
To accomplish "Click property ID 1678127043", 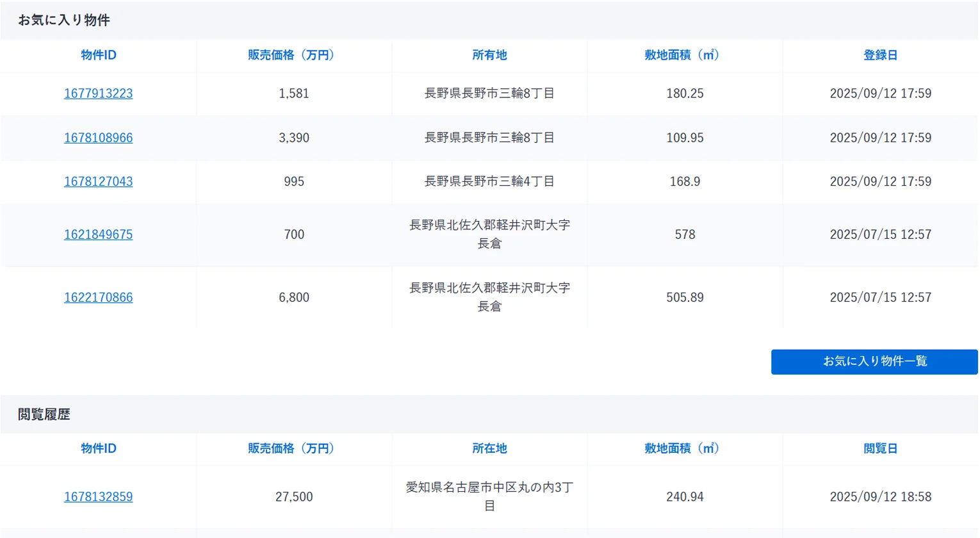I will pyautogui.click(x=98, y=182).
